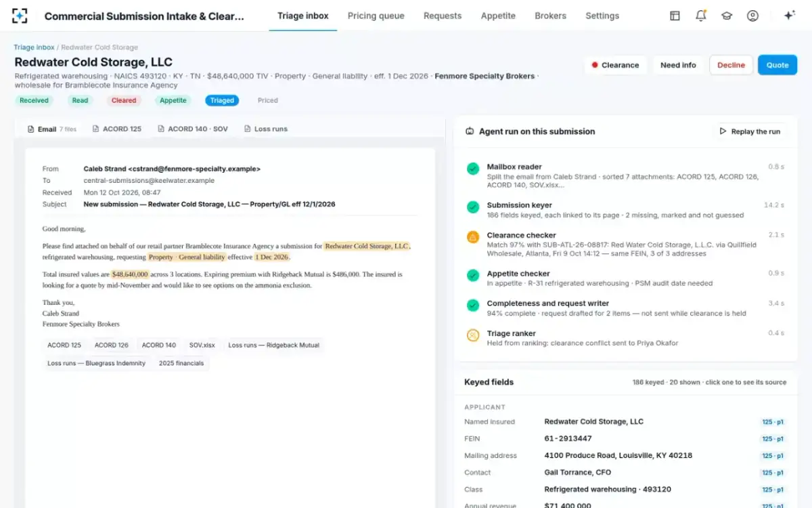Viewport: 812px width, 508px height.
Task: Click the Appetite checker green check icon
Action: coord(473,276)
